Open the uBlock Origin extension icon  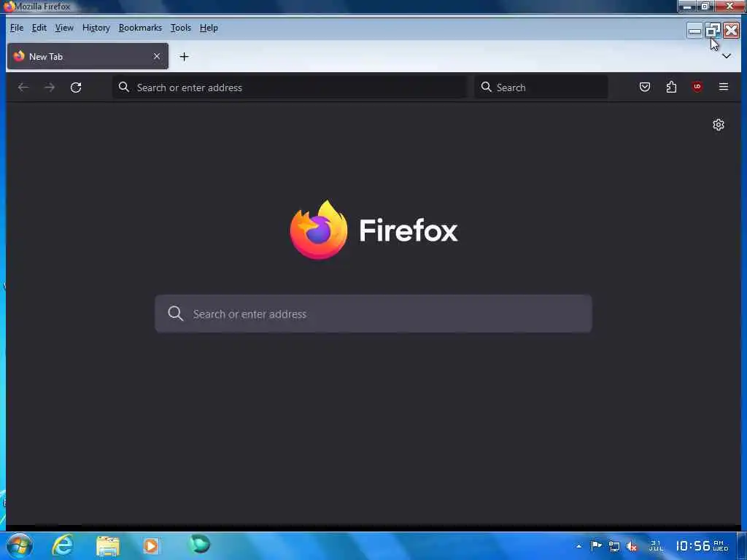point(697,87)
